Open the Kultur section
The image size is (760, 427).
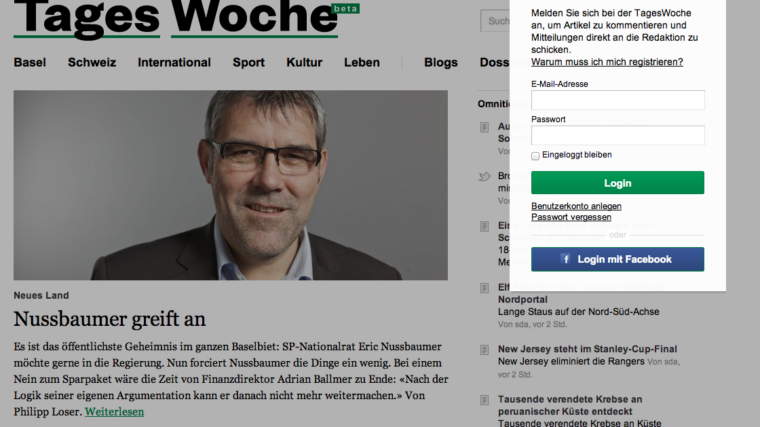(304, 63)
